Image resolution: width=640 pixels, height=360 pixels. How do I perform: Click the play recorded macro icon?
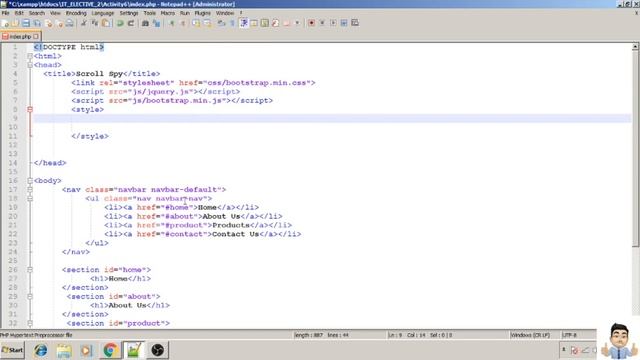(333, 23)
